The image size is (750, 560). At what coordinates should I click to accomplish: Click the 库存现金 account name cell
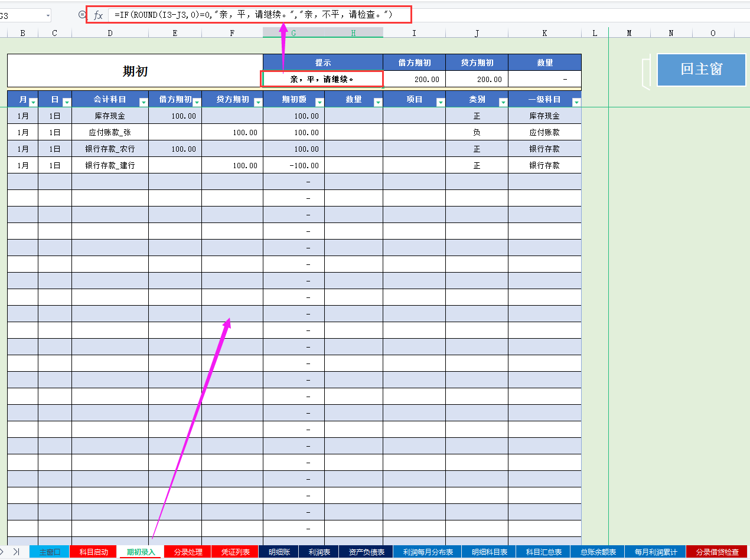[110, 116]
